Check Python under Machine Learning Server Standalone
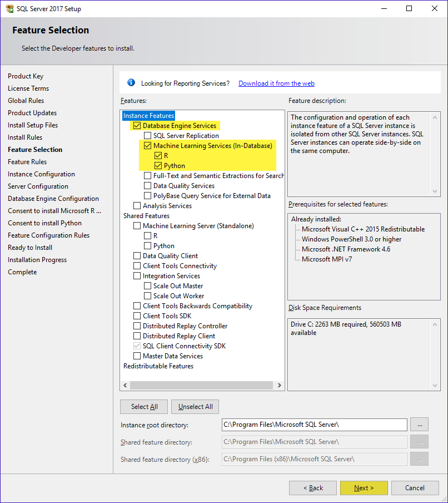Image resolution: width=448 pixels, height=503 pixels. (x=147, y=245)
